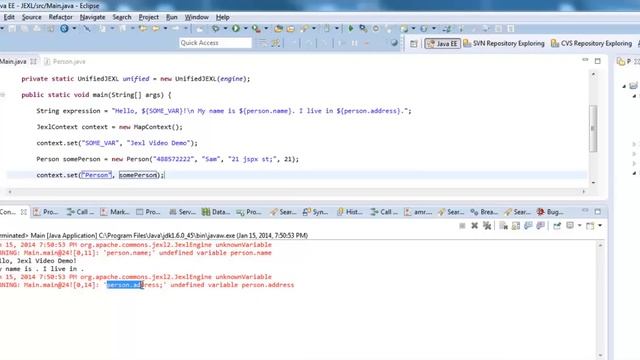Open the Help menu
Screen dimensions: 640x360
[222, 17]
